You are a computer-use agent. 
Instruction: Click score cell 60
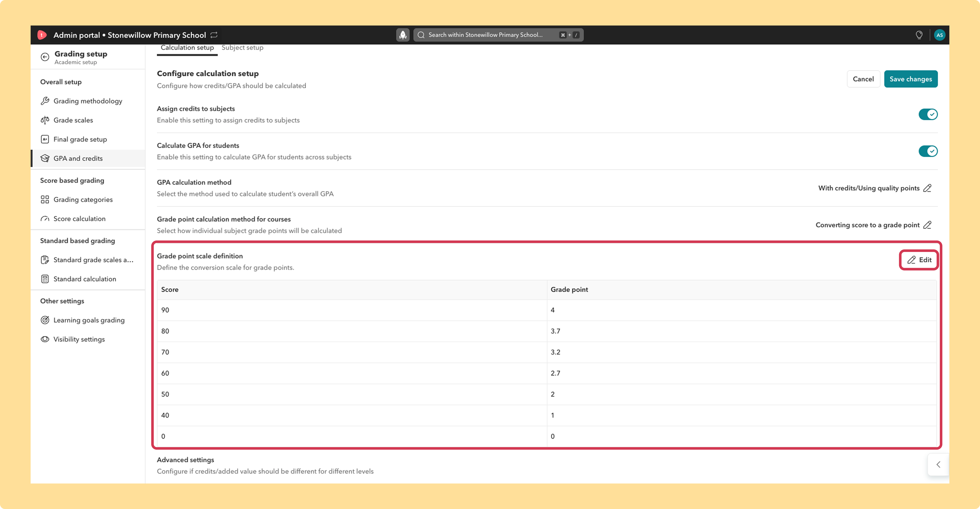tap(352, 373)
